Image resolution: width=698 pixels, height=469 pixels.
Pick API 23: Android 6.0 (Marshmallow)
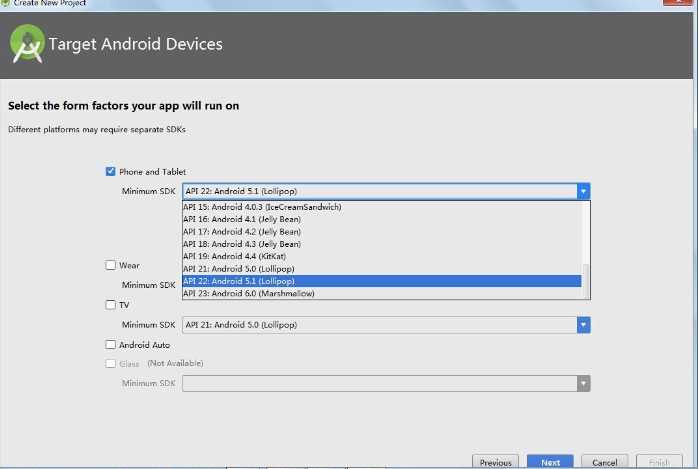(382, 293)
